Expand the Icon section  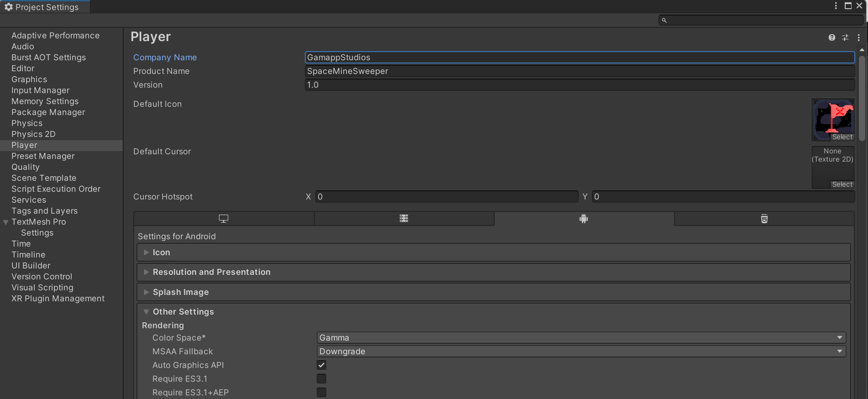click(494, 252)
